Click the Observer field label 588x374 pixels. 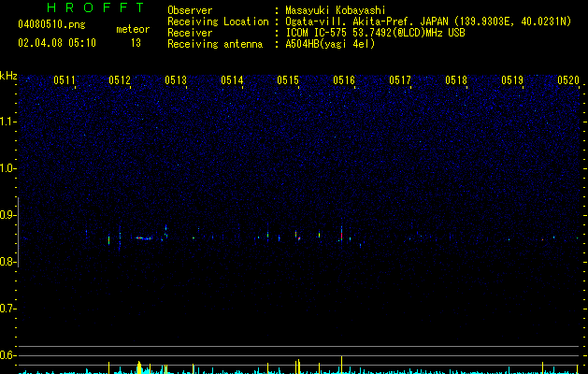190,10
